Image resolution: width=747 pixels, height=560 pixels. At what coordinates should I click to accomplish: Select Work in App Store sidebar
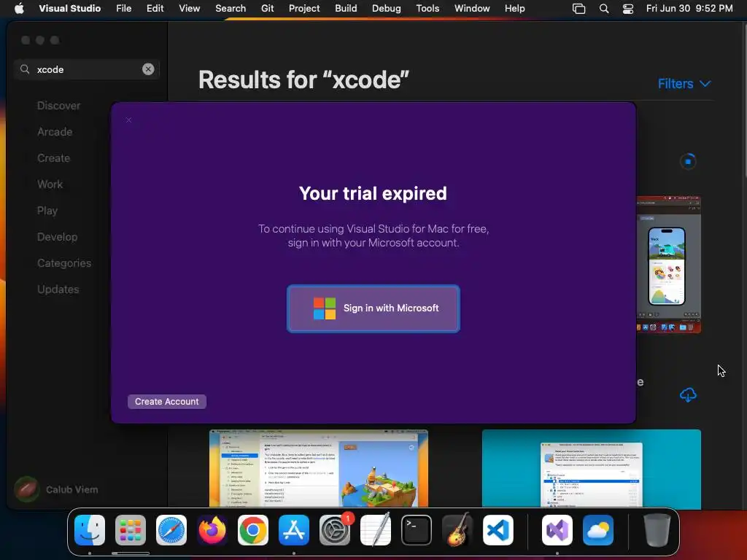coord(50,184)
